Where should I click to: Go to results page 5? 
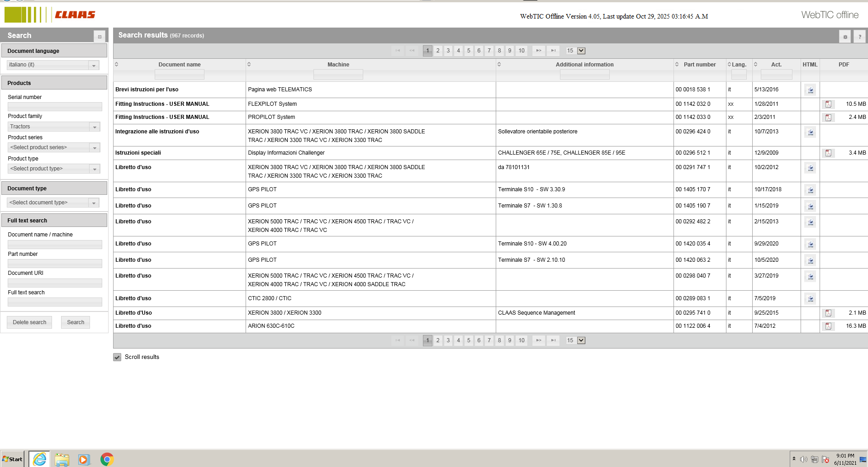(468, 51)
